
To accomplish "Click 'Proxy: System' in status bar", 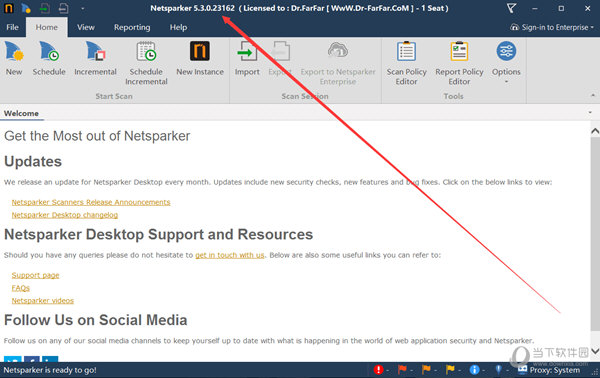I will click(554, 370).
